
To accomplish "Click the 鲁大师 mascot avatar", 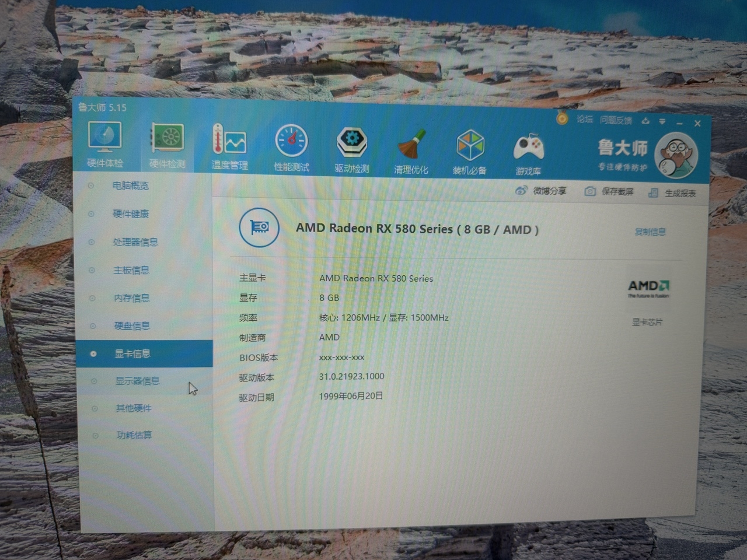I will pos(676,156).
